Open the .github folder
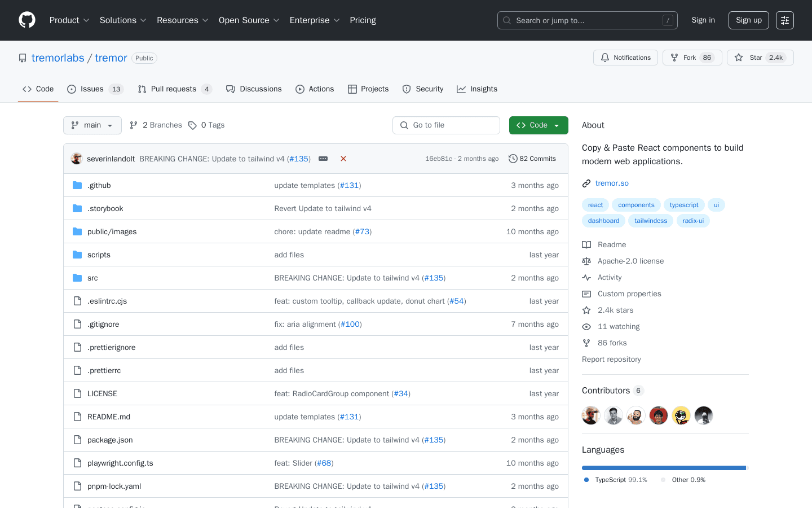812x508 pixels. [99, 185]
